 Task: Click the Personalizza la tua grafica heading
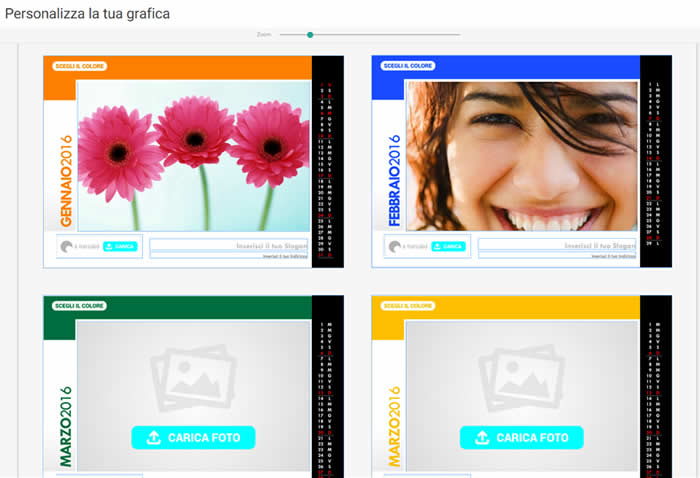pyautogui.click(x=88, y=14)
